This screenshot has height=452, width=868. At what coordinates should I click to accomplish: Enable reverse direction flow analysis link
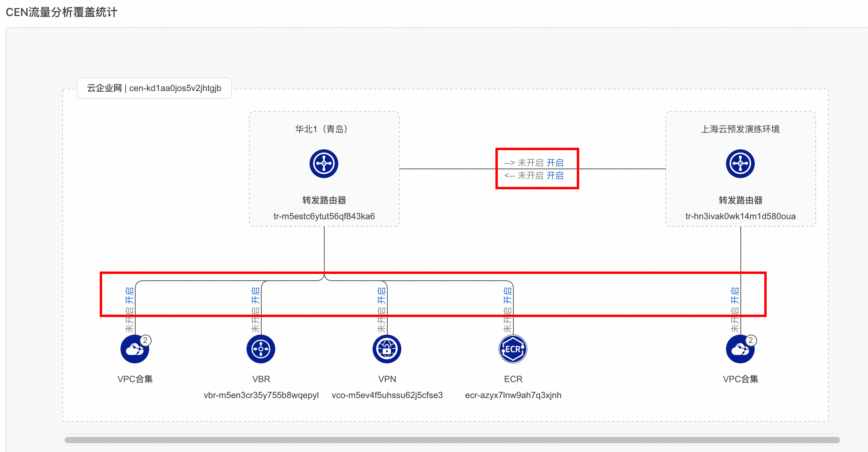click(x=555, y=176)
